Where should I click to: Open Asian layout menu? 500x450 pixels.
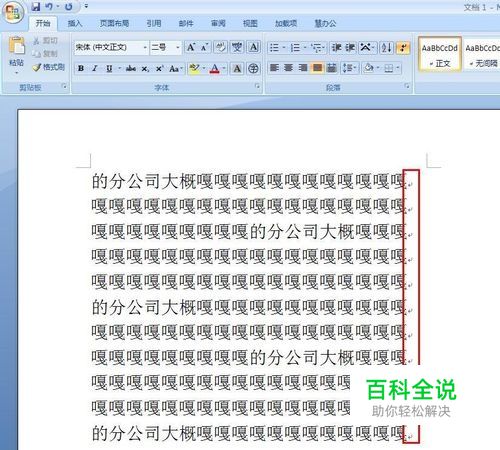pos(367,48)
